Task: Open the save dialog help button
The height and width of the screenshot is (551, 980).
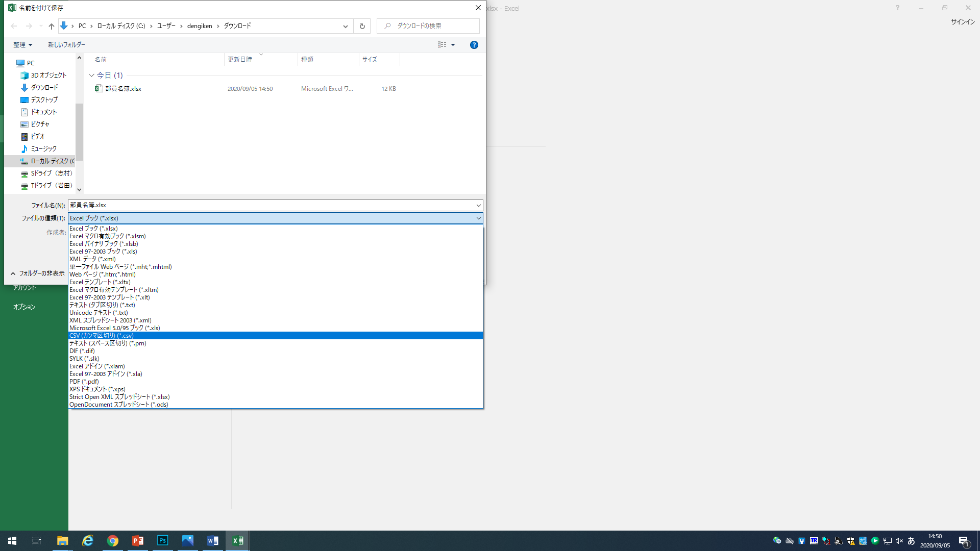Action: point(474,45)
